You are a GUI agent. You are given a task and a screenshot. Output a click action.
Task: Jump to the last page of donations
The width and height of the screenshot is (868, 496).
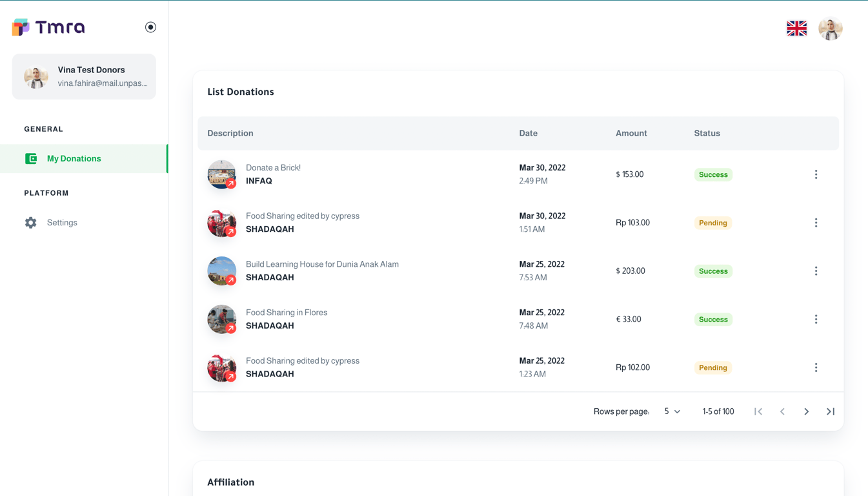(x=831, y=411)
